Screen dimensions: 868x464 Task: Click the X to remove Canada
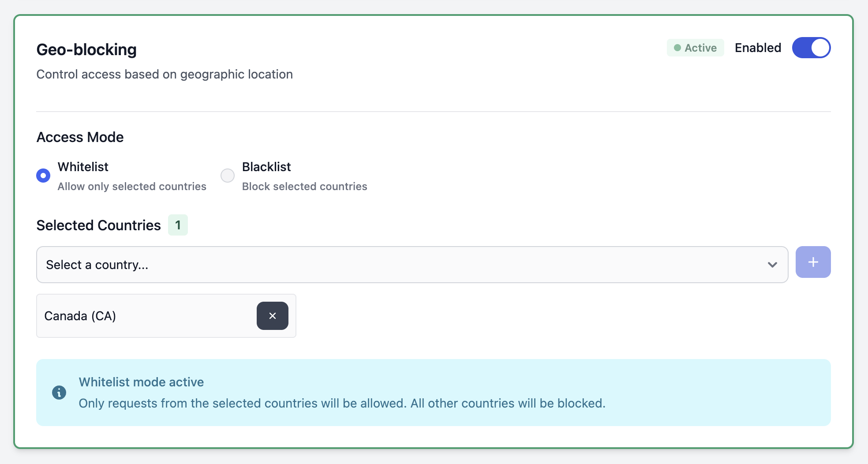[272, 315]
